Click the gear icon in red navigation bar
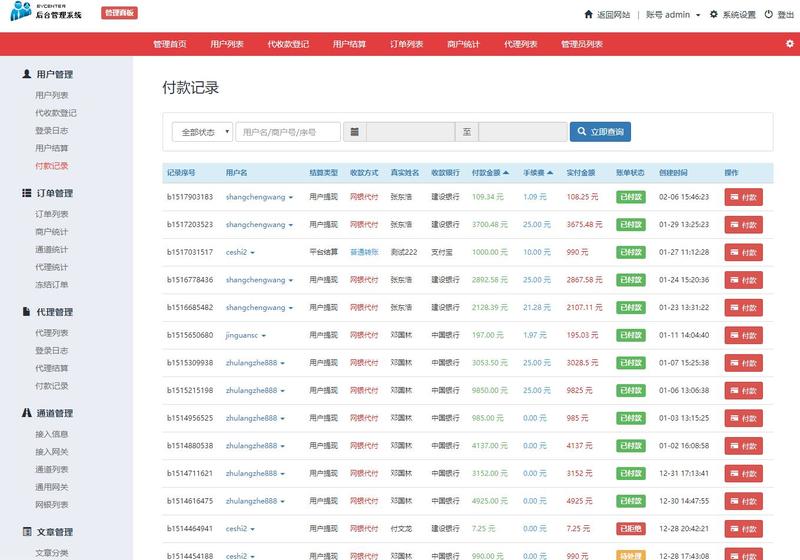This screenshot has height=560, width=800. click(x=789, y=44)
